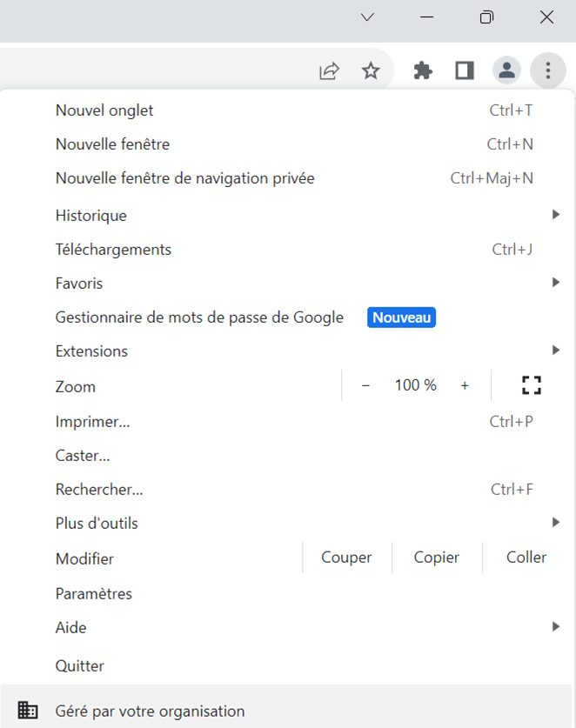Screen dimensions: 576x728
Task: Open the side panel icon
Action: click(464, 70)
